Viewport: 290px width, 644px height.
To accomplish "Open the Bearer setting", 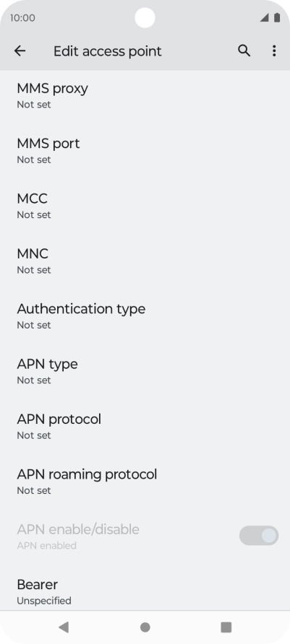I will pyautogui.click(x=145, y=591).
